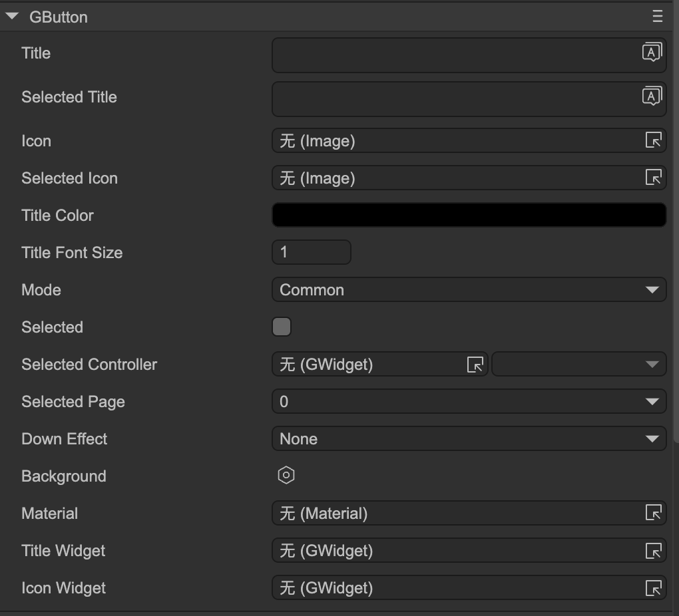Click the Title localization icon
The height and width of the screenshot is (616, 679).
coord(652,53)
